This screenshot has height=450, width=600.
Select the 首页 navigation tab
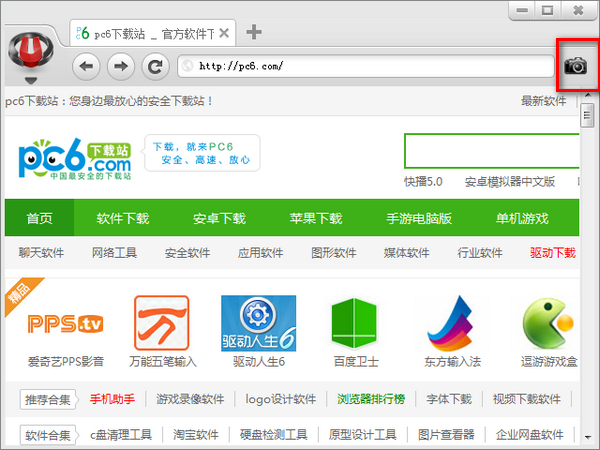pos(39,218)
